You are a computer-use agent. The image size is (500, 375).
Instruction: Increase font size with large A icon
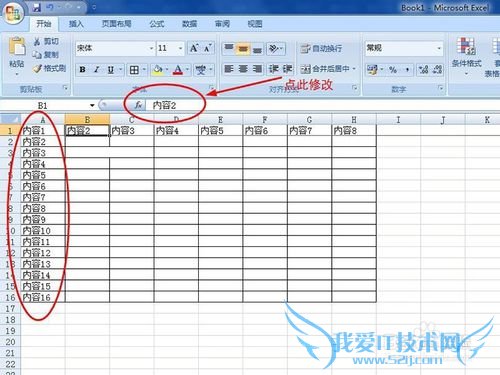point(194,49)
